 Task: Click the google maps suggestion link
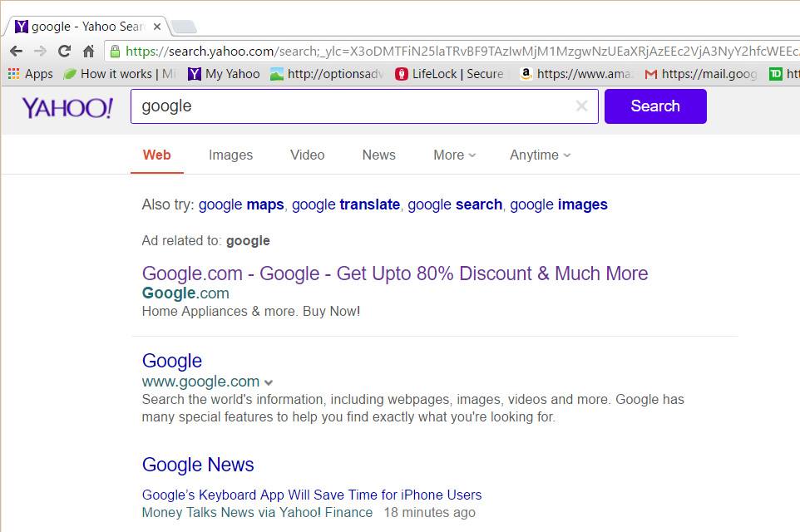click(241, 204)
